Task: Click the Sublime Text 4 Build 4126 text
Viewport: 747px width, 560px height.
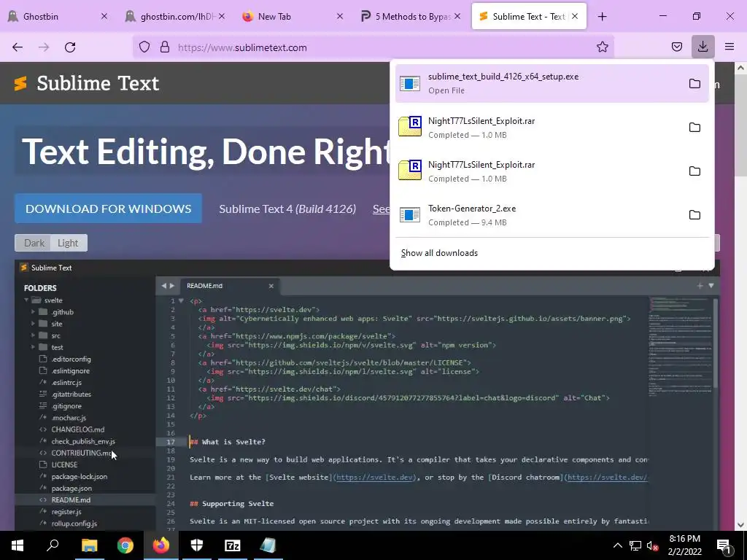Action: 287,209
